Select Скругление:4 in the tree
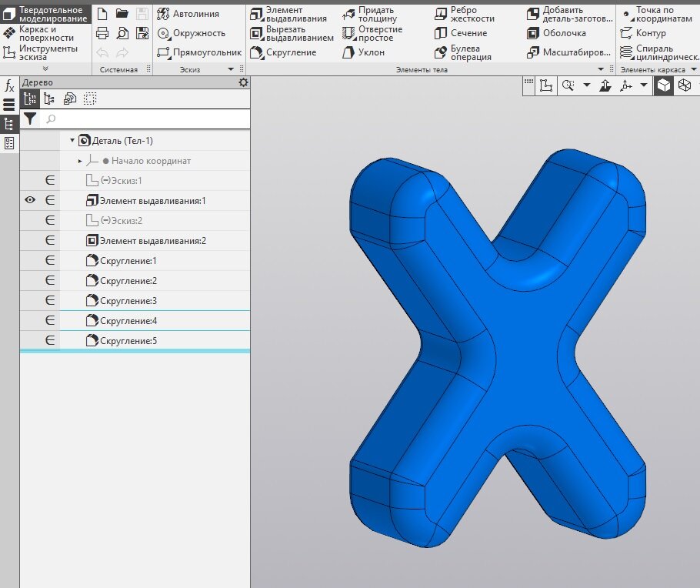The height and width of the screenshot is (588, 700). click(121, 320)
